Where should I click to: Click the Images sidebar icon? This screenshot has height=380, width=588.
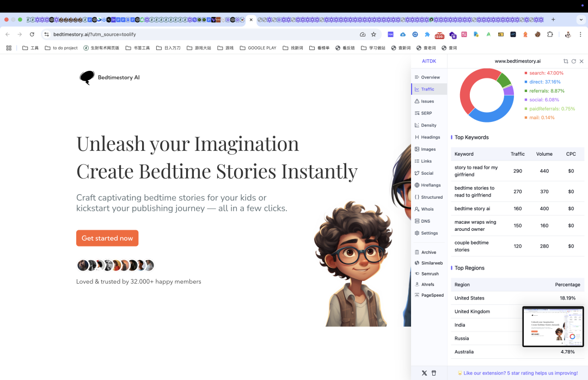tap(417, 149)
